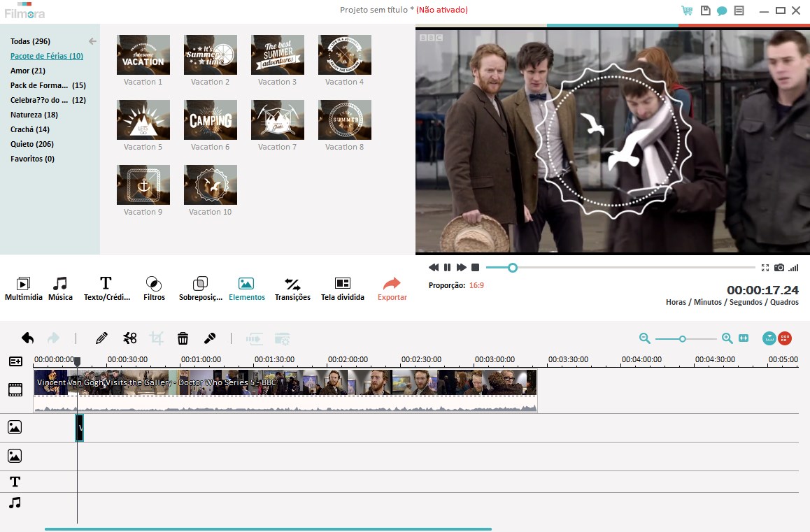The width and height of the screenshot is (810, 532).
Task: Click the undo arrow in timeline toolbar
Action: click(x=28, y=338)
